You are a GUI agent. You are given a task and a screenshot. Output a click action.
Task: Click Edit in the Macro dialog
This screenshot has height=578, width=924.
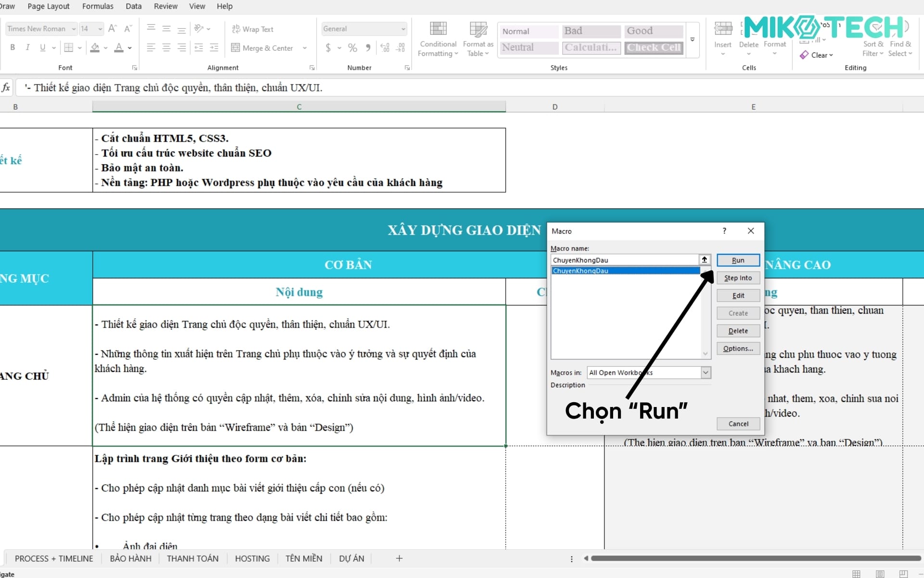(x=738, y=295)
